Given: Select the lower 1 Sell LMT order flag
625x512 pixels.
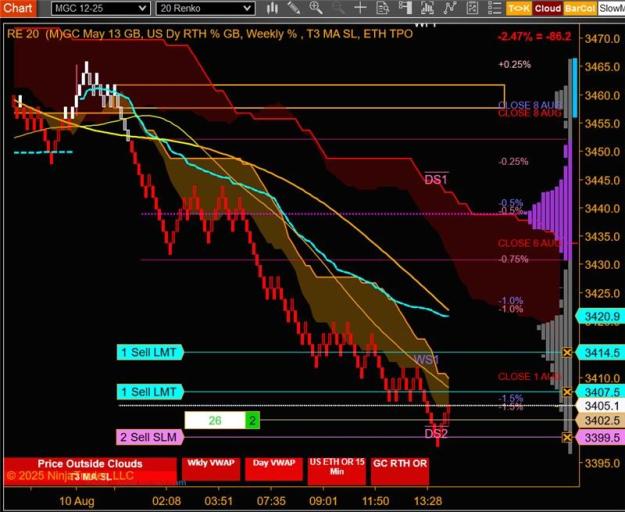Looking at the screenshot, I should coord(150,392).
